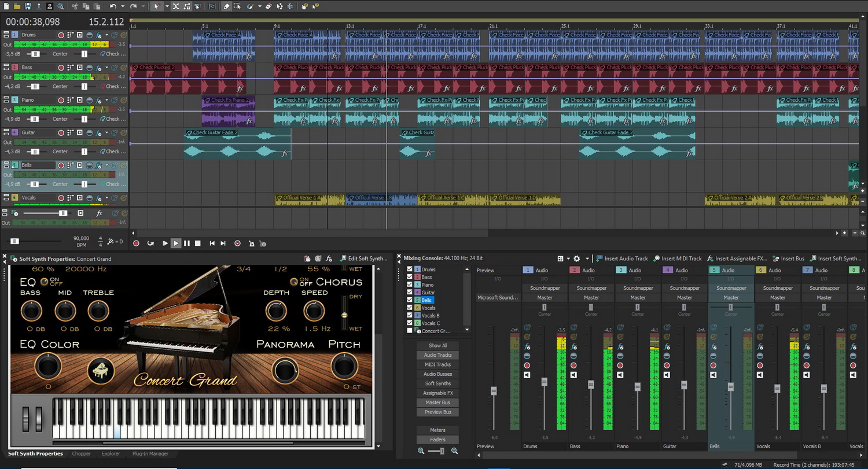The width and height of the screenshot is (868, 469).
Task: Open the dropdown arrow beside the mixer gear
Action: tap(587, 258)
